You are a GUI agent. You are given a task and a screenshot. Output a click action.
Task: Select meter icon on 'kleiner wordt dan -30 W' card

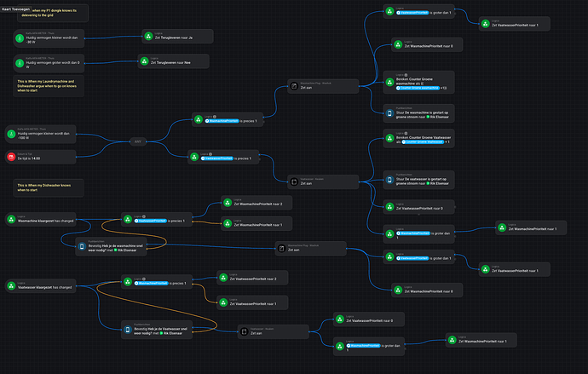(x=20, y=37)
